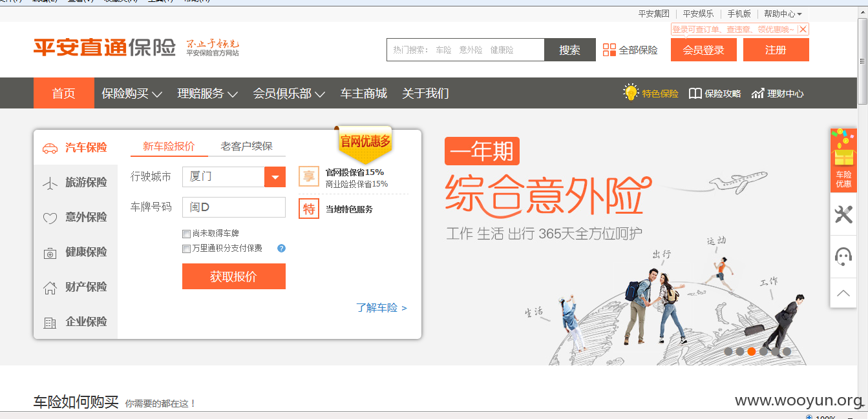Expand 会员俱乐部 menu
Screen dimensions: 868x419
(290, 94)
